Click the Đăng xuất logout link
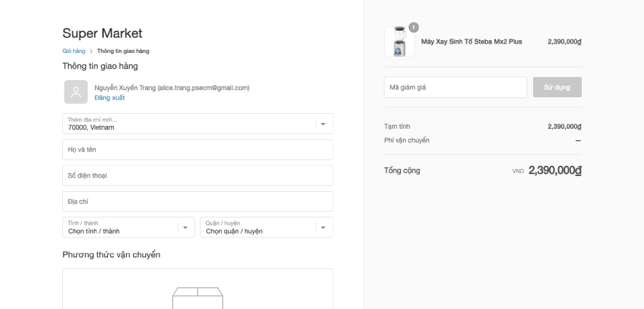The image size is (644, 309). (109, 98)
